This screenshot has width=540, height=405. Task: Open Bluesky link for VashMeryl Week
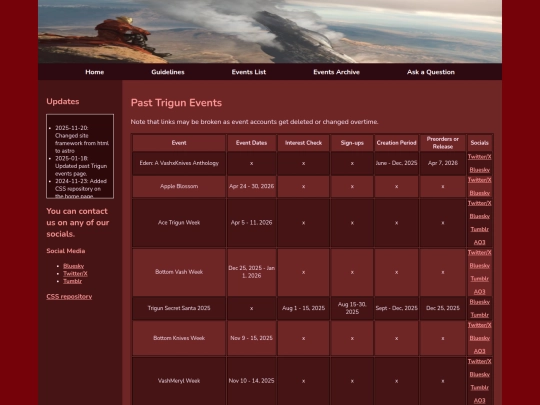[x=479, y=374]
